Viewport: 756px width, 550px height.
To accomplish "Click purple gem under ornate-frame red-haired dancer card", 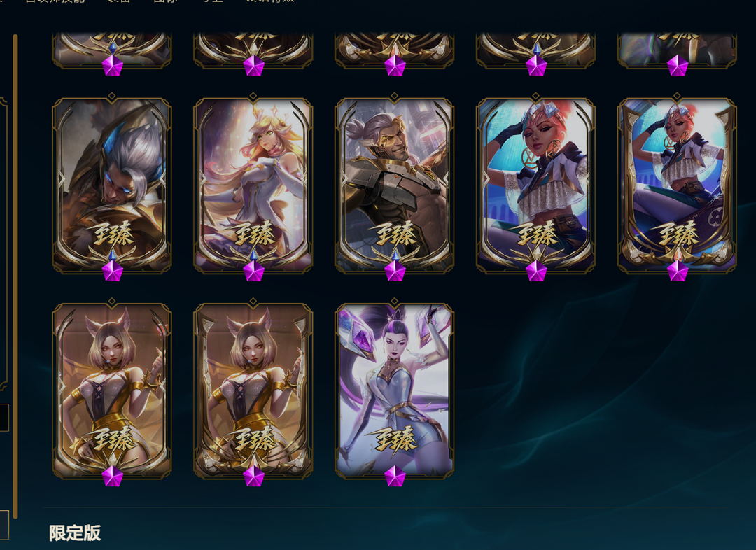I will tap(678, 270).
